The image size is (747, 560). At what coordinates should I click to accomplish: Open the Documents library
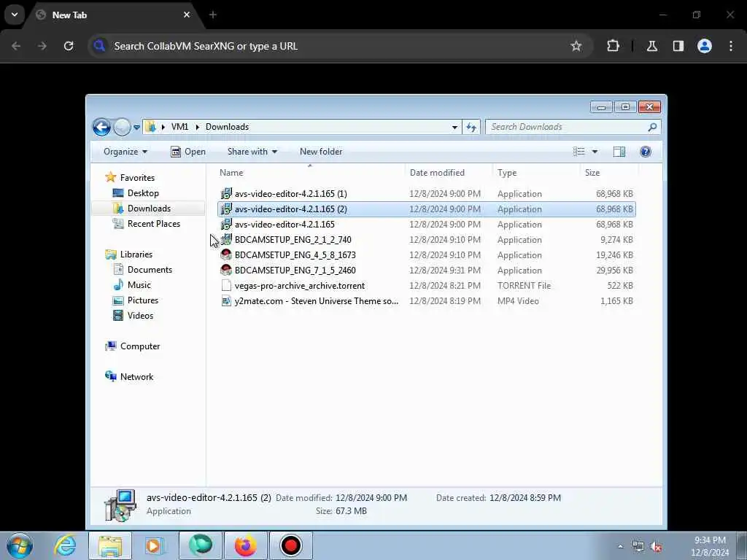(143, 270)
